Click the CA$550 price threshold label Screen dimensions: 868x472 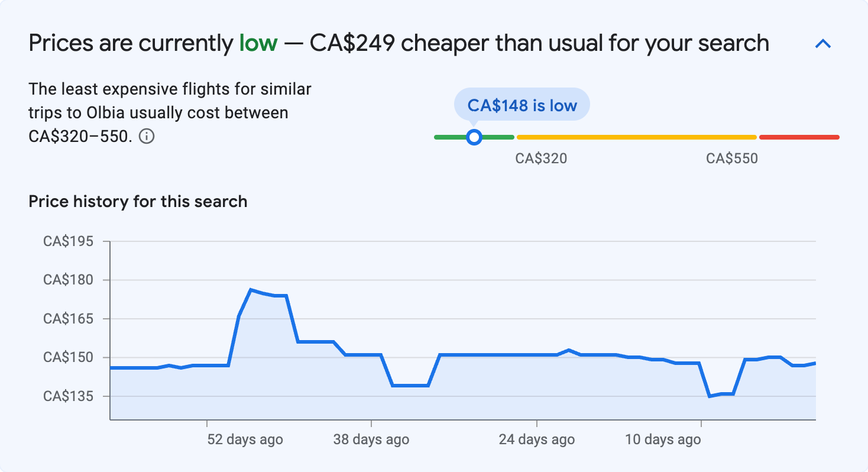pyautogui.click(x=731, y=158)
